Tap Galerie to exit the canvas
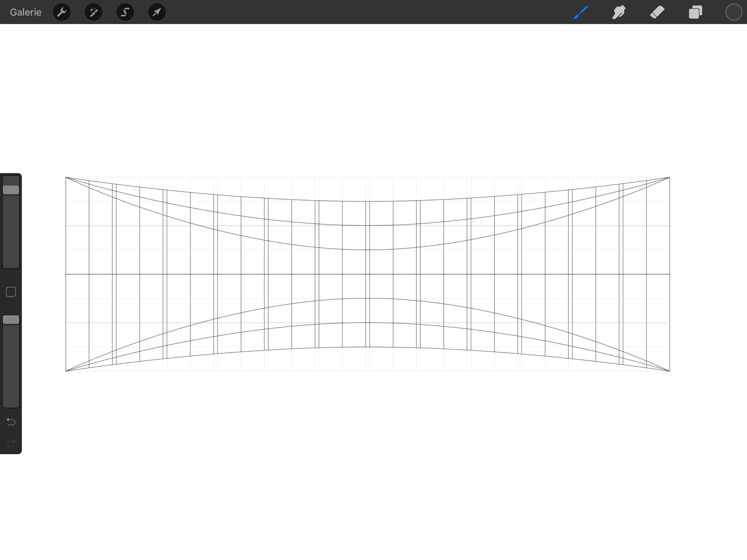 [x=26, y=12]
